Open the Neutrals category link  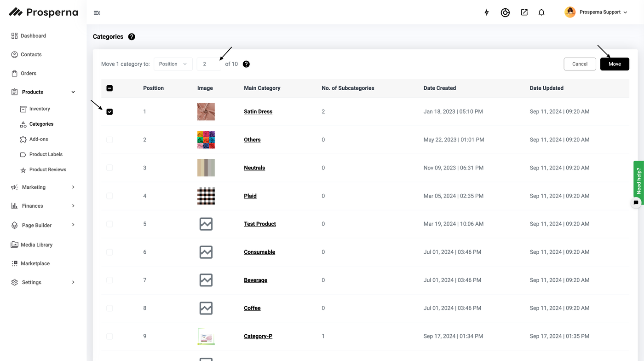[254, 168]
